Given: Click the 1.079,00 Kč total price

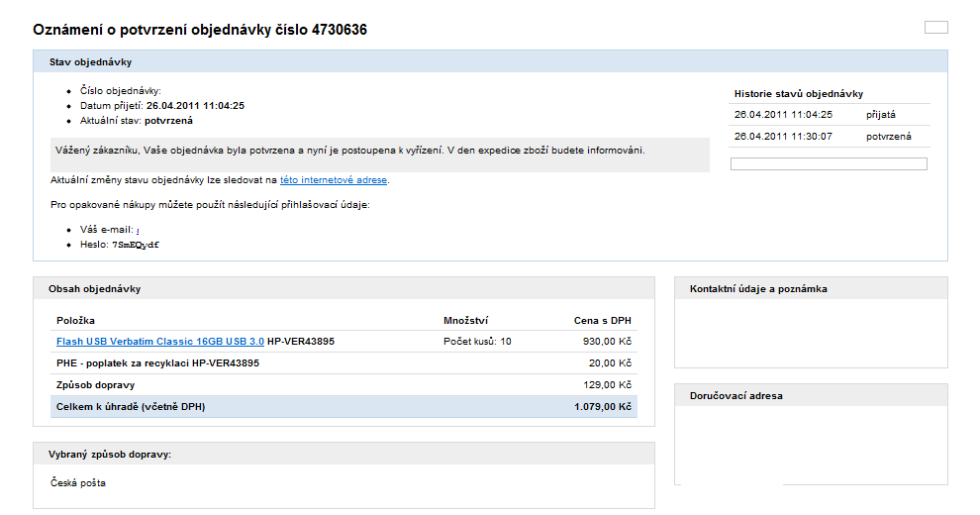Looking at the screenshot, I should [601, 407].
